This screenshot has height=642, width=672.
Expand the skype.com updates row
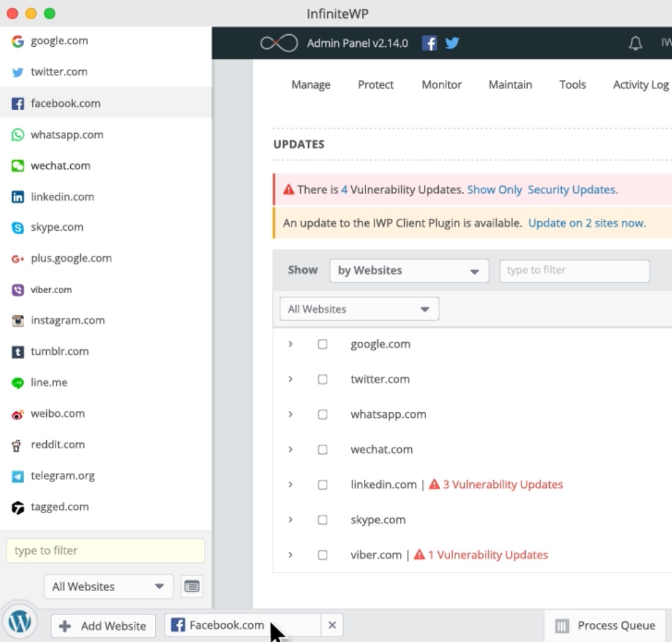point(291,520)
